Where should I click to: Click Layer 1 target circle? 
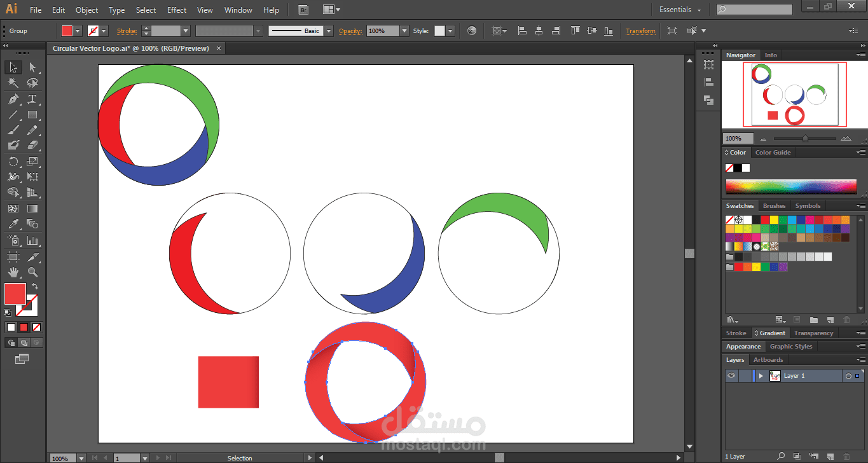(848, 376)
